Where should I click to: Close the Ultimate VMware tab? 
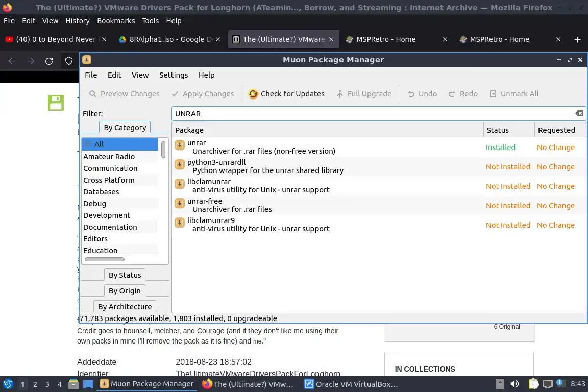pos(331,39)
